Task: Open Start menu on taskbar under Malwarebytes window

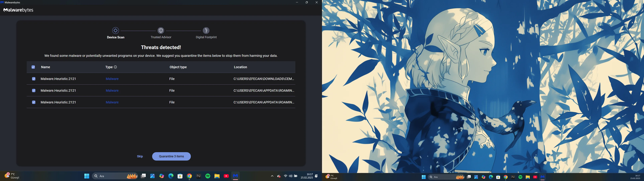Action: [x=87, y=176]
